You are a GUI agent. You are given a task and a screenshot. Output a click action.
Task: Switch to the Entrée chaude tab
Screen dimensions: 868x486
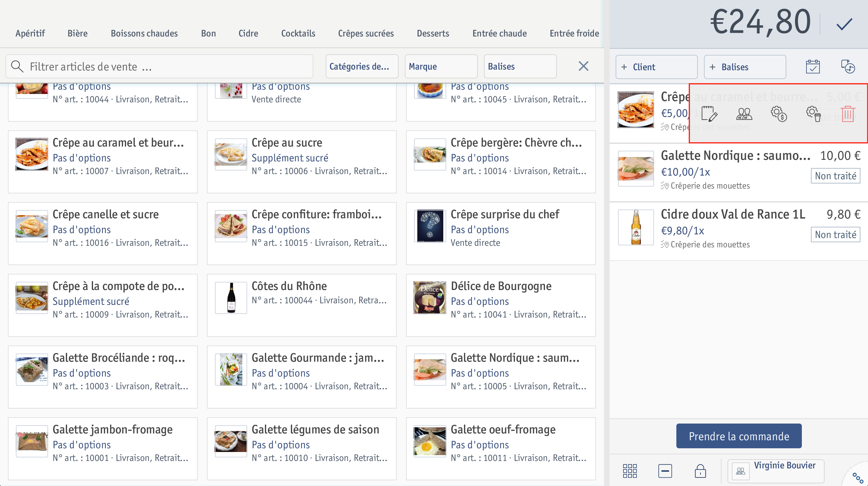(499, 33)
